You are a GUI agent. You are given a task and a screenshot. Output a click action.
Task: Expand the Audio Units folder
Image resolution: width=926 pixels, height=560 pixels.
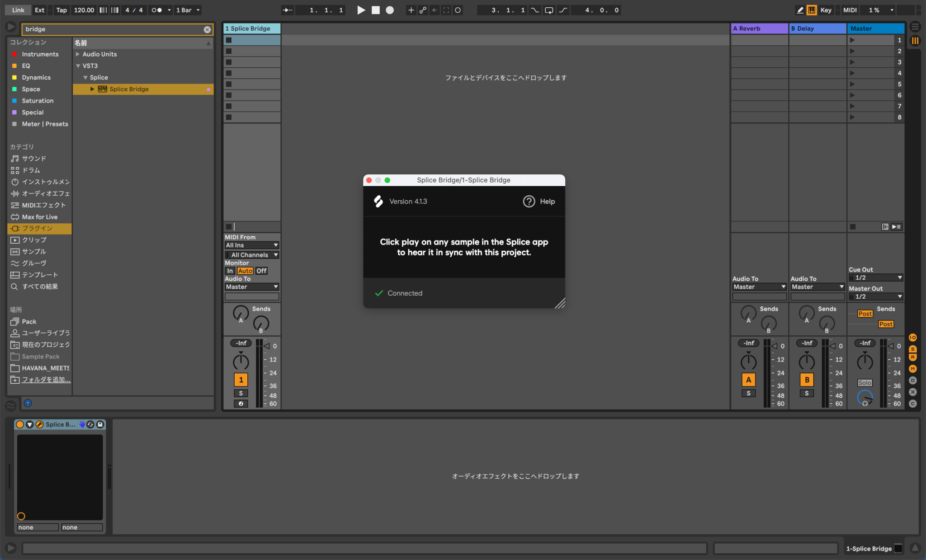pyautogui.click(x=78, y=54)
